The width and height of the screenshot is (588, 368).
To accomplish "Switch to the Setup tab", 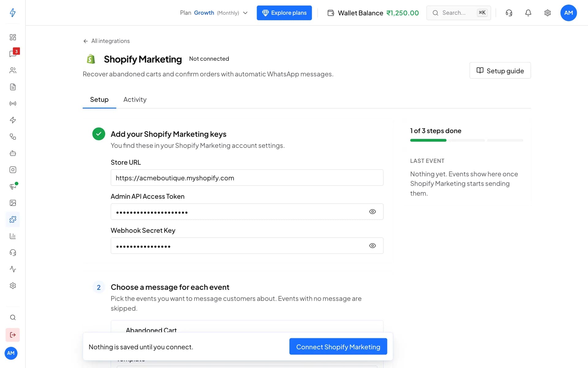I will click(x=99, y=99).
